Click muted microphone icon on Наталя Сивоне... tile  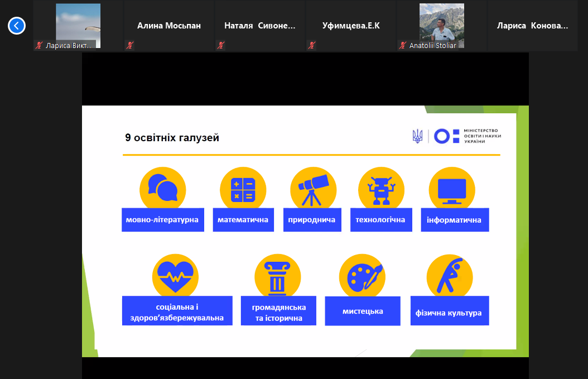point(221,45)
